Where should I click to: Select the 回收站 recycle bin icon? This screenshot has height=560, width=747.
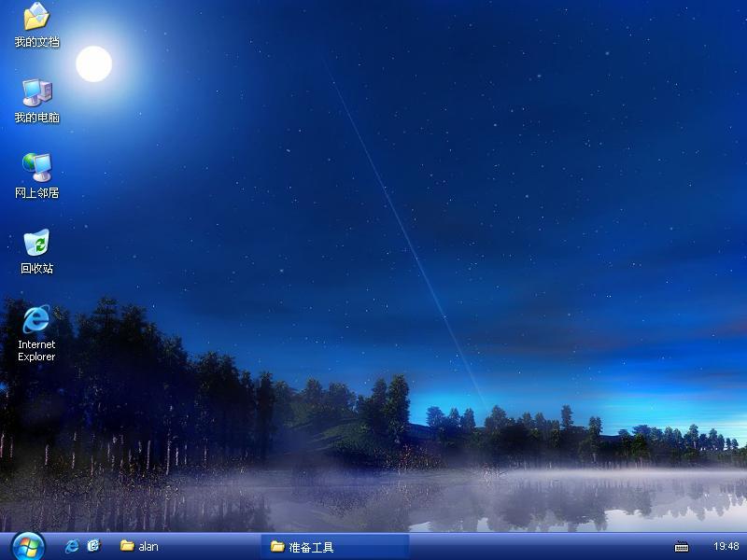point(36,251)
